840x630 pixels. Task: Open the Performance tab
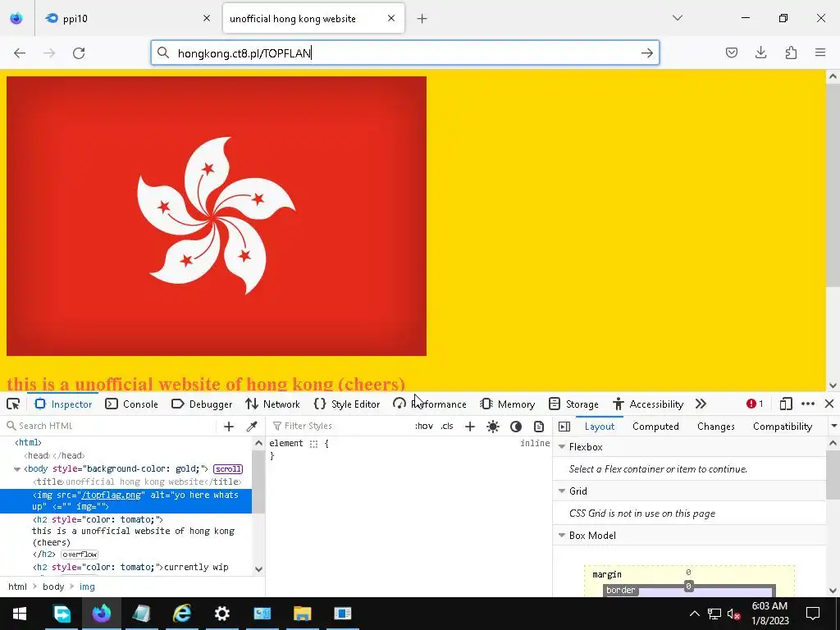pos(430,404)
